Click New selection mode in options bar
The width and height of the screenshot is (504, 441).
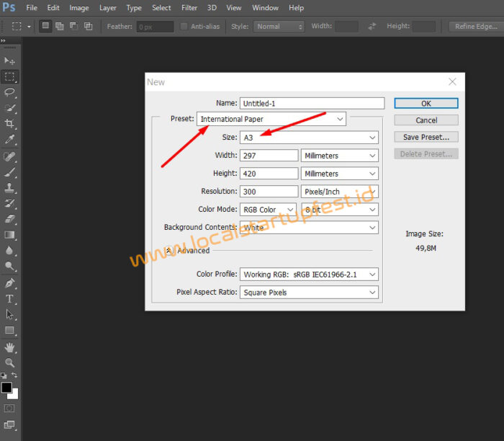[x=45, y=26]
